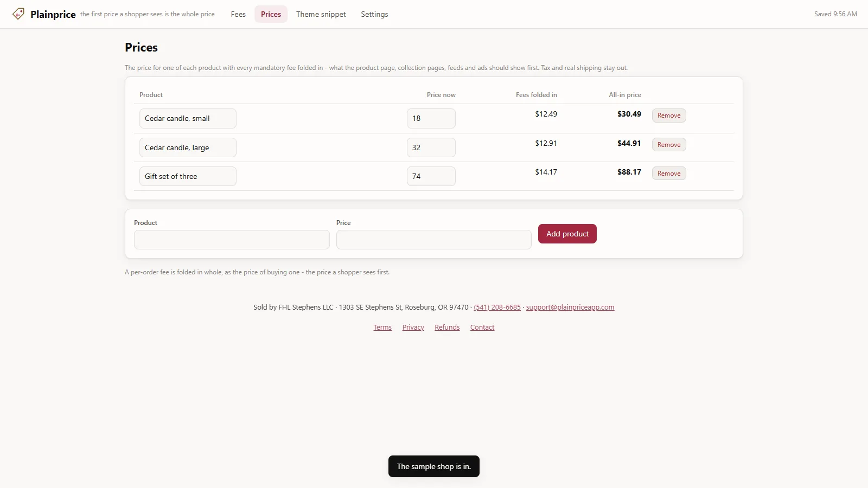This screenshot has width=868, height=488.
Task: Open the Refunds footer link
Action: point(447,328)
